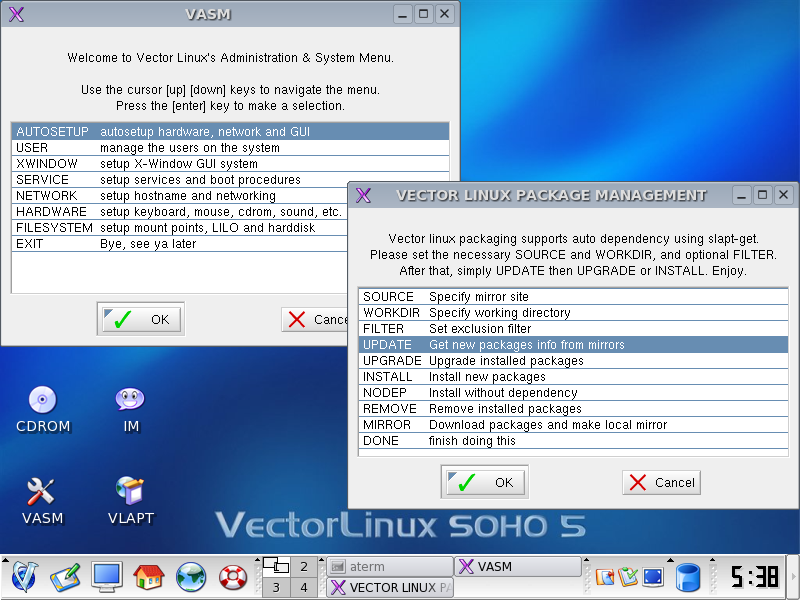Expand the clock applet arrow handle
The height and width of the screenshot is (600, 800).
click(713, 560)
